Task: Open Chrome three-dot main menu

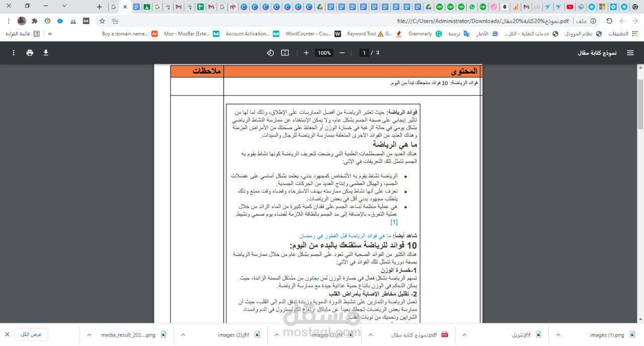Action: coord(9,21)
